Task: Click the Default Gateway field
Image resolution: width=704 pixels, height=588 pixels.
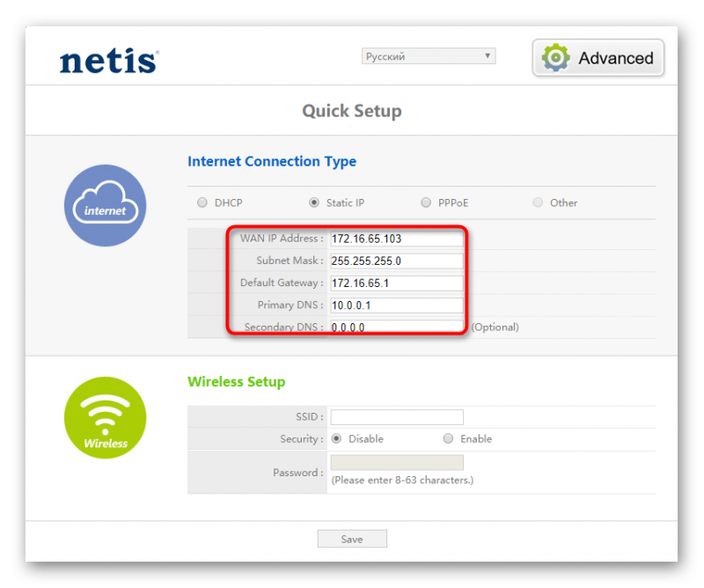Action: (397, 283)
